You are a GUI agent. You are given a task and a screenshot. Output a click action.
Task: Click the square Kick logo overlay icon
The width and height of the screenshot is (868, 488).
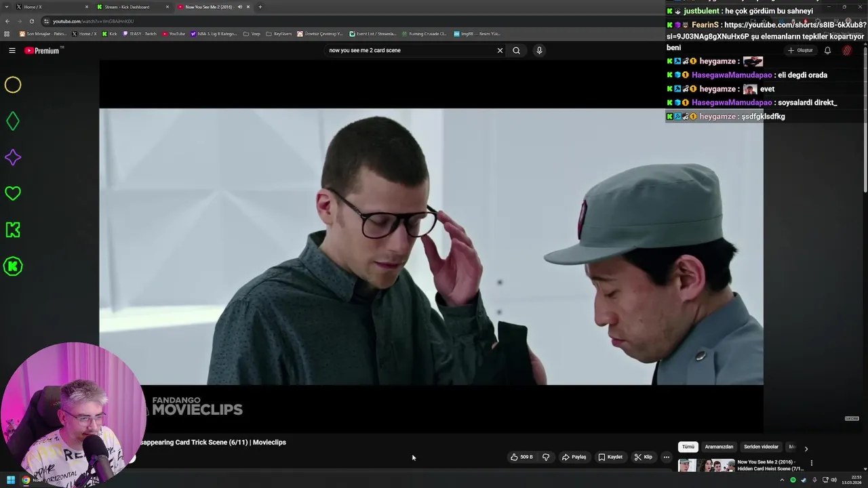(x=13, y=230)
